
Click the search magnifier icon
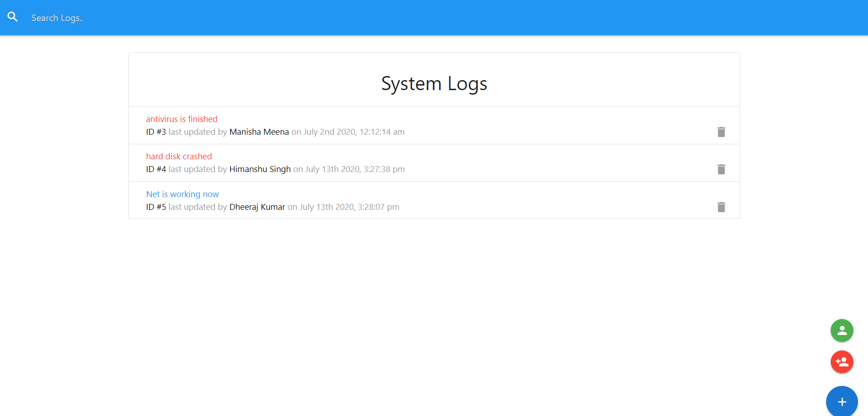coord(12,16)
